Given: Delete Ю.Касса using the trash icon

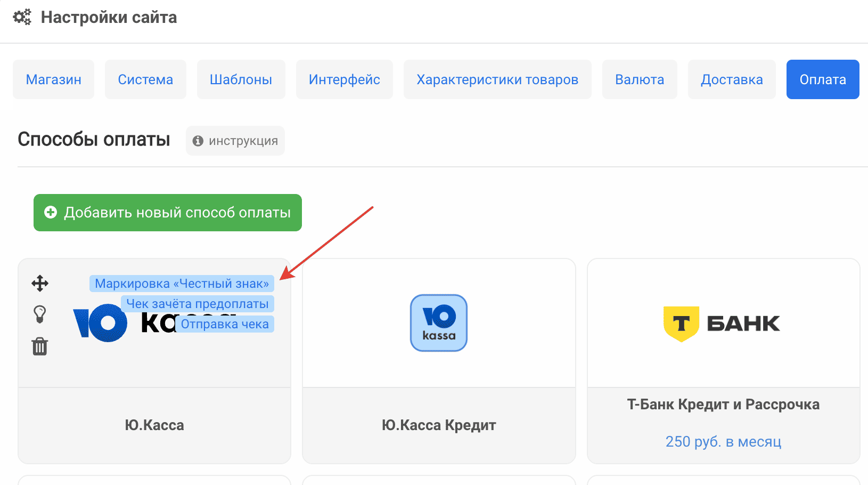Looking at the screenshot, I should pyautogui.click(x=40, y=346).
